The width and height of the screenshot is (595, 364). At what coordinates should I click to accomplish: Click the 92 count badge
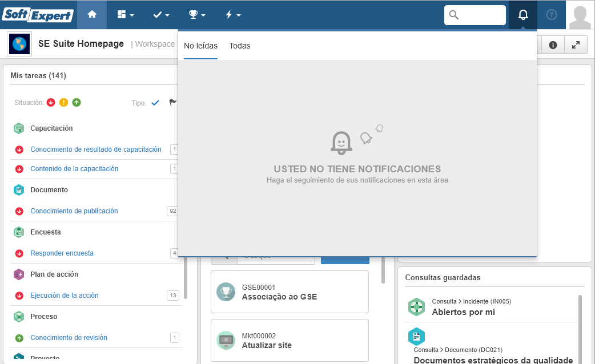coord(172,211)
